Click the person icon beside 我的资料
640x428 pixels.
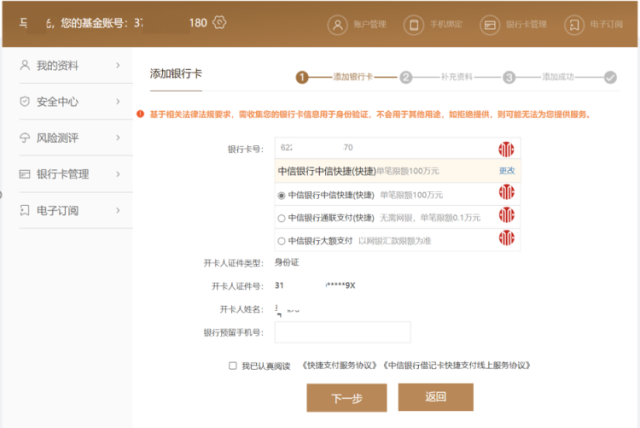click(25, 65)
